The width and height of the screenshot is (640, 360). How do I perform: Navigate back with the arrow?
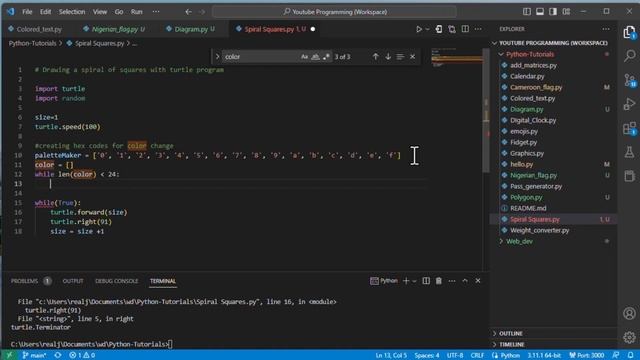pyautogui.click(x=188, y=12)
